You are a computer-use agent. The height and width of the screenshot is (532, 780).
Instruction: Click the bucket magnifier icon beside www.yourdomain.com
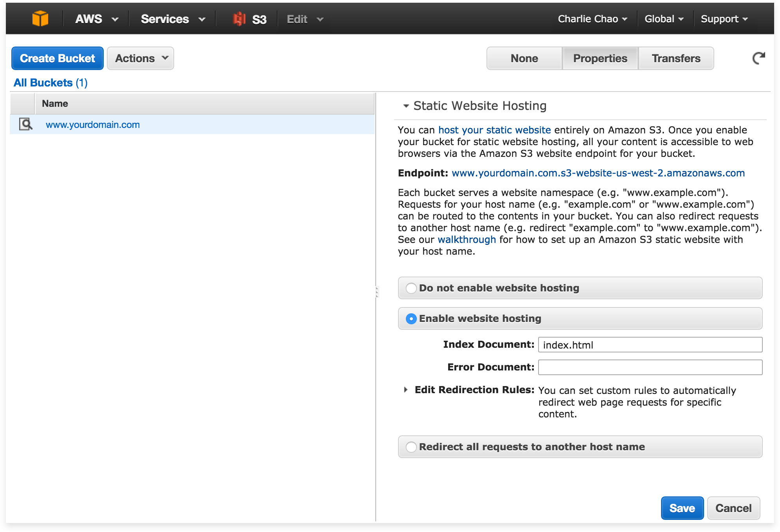pos(26,124)
